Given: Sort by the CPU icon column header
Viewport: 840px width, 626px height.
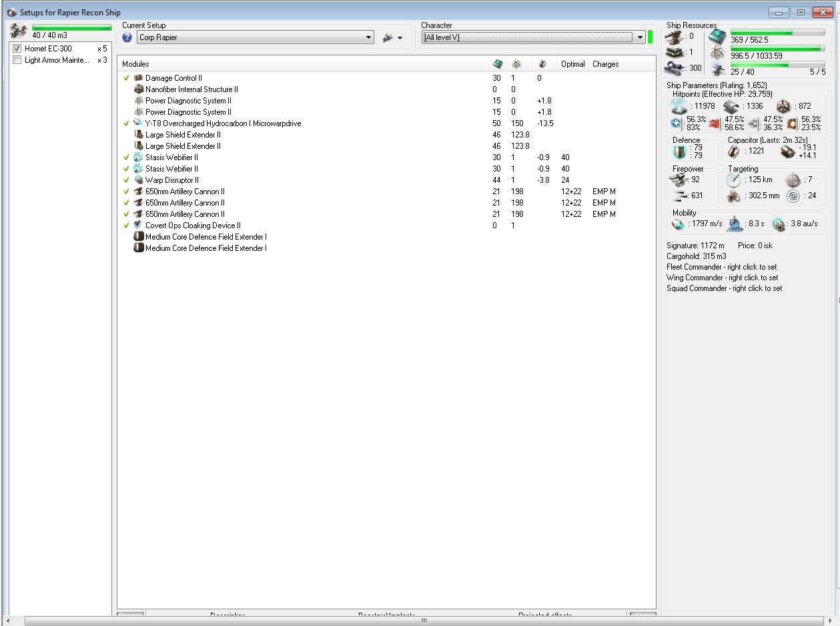Looking at the screenshot, I should coord(498,64).
